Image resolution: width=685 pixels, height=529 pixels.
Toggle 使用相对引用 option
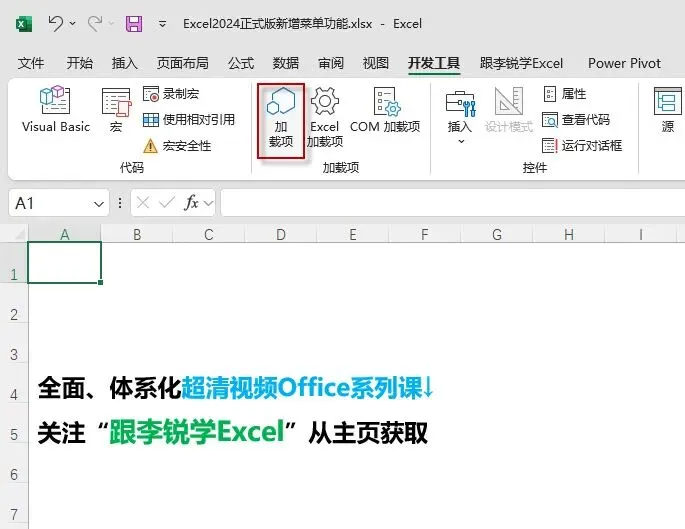pos(189,119)
